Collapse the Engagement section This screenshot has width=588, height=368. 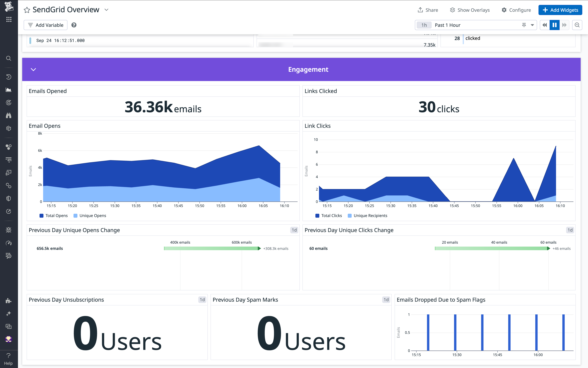pyautogui.click(x=33, y=69)
